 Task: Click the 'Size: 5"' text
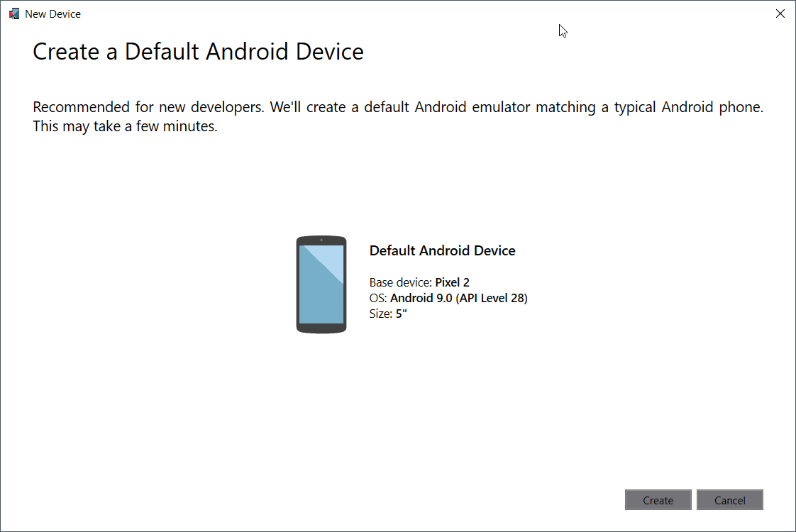pyautogui.click(x=388, y=314)
